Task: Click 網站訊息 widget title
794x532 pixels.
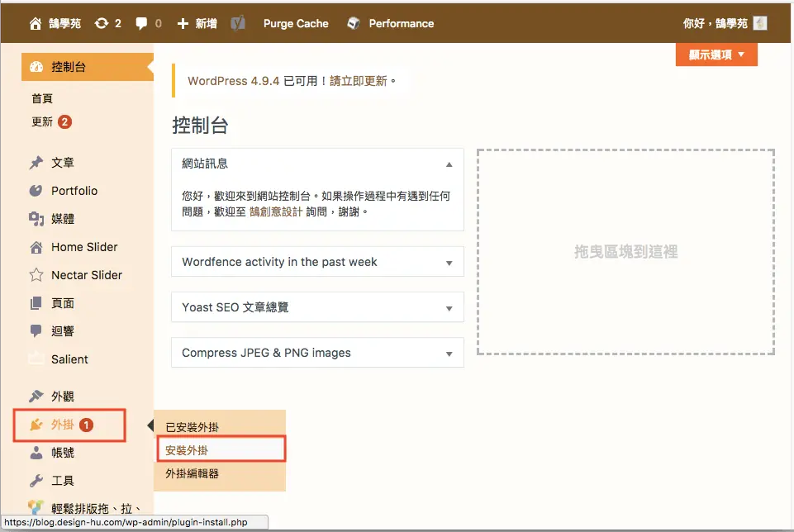Action: 205,164
